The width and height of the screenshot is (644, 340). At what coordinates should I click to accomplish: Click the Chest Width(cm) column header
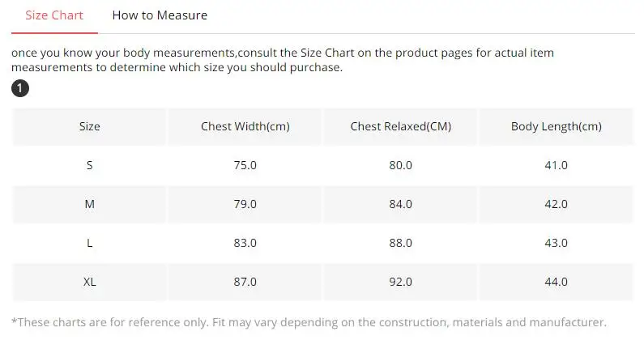pyautogui.click(x=245, y=126)
